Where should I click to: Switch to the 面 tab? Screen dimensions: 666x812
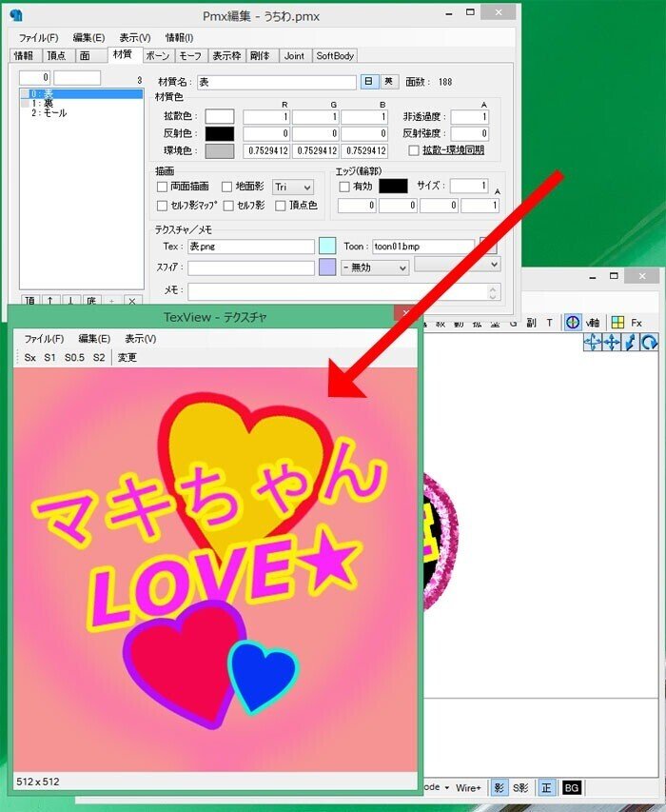pos(86,56)
